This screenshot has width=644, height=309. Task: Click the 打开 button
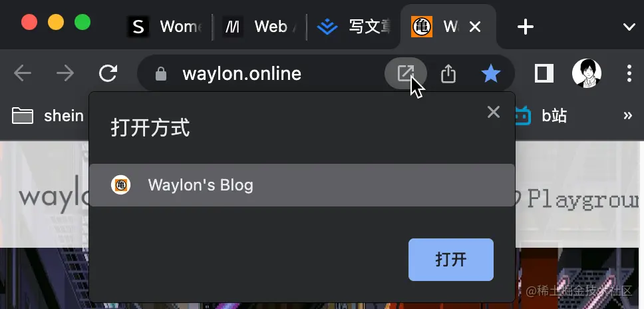click(x=451, y=260)
